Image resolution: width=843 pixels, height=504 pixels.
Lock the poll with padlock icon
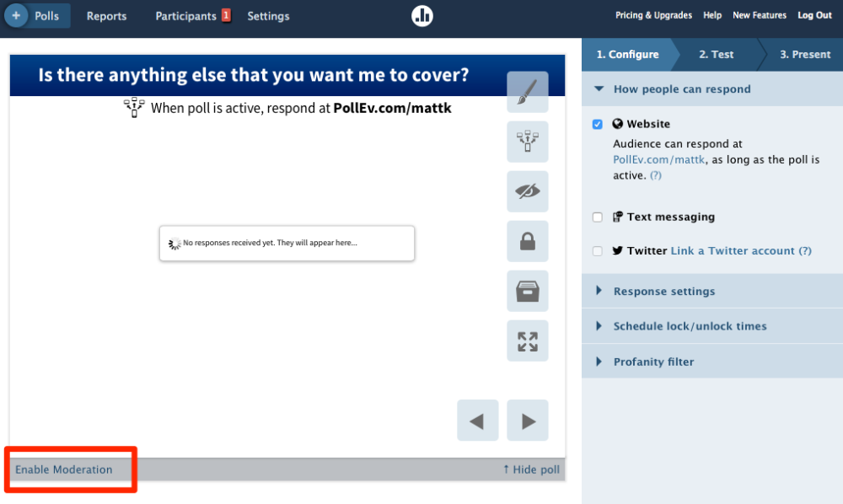[x=528, y=241]
